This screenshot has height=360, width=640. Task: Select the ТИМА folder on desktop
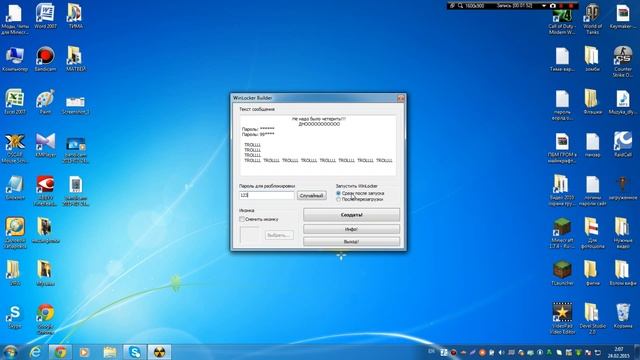pos(76,17)
